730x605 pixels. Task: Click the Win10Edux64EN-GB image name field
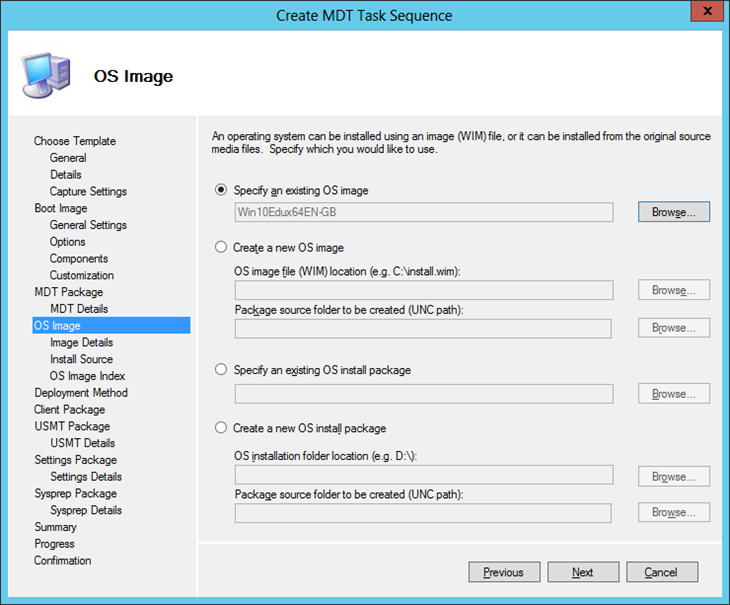[423, 212]
